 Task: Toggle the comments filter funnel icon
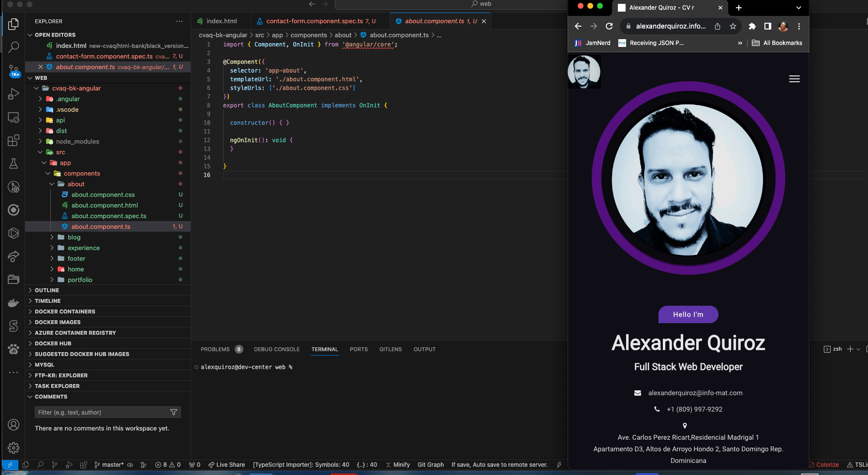(x=174, y=412)
